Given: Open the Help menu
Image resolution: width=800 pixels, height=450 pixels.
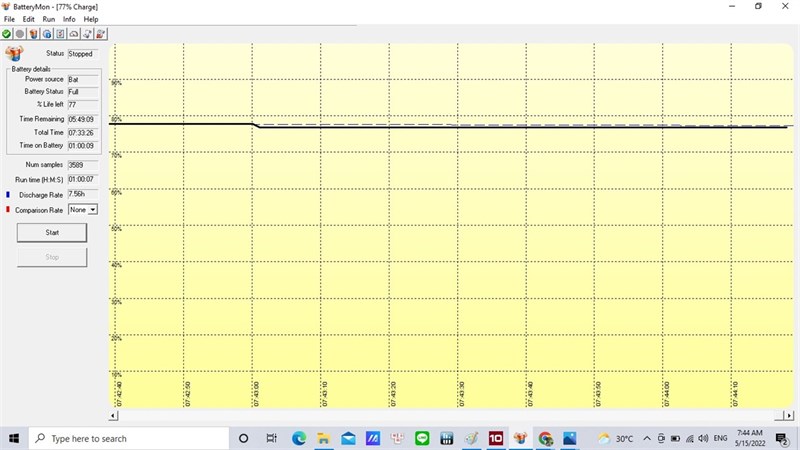Looking at the screenshot, I should pos(91,19).
